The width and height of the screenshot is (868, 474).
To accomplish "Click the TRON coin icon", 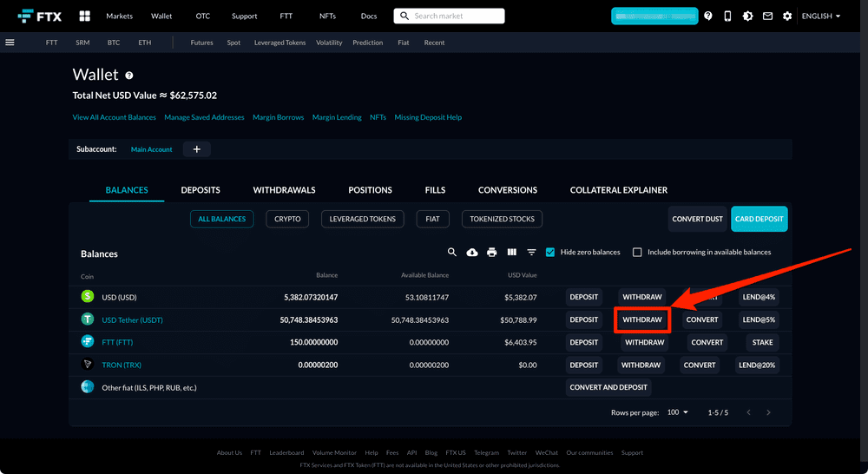I will (88, 364).
